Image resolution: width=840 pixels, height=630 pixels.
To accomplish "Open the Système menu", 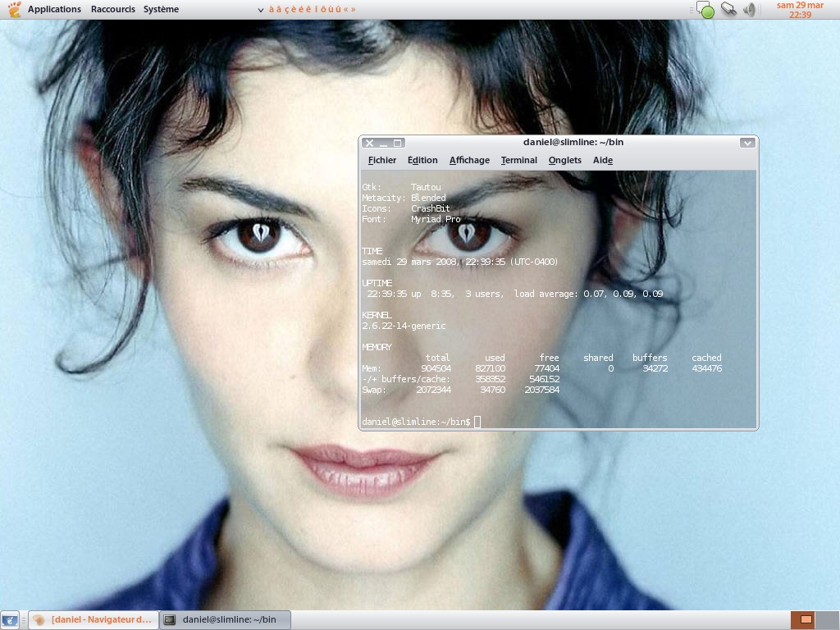I will point(161,9).
